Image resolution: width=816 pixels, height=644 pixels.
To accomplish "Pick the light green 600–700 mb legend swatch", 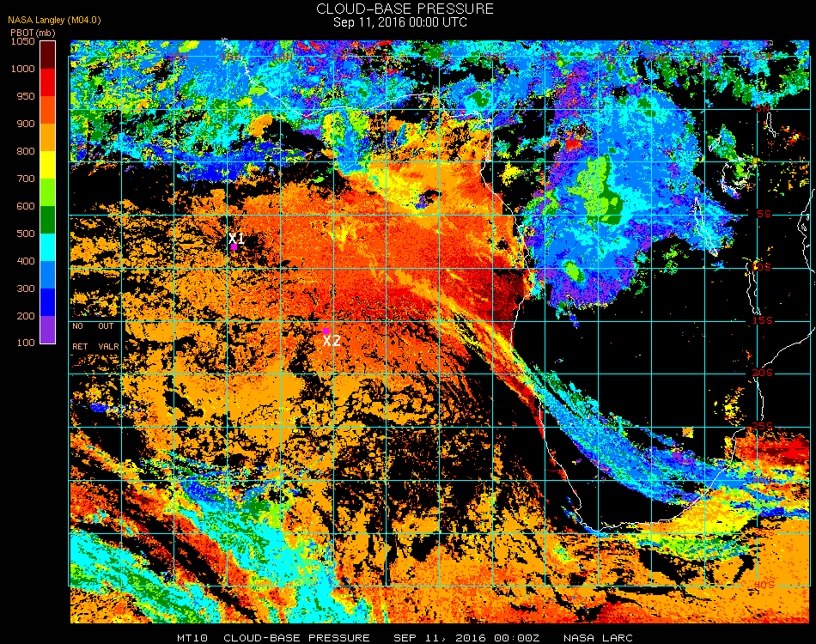I will pyautogui.click(x=47, y=192).
